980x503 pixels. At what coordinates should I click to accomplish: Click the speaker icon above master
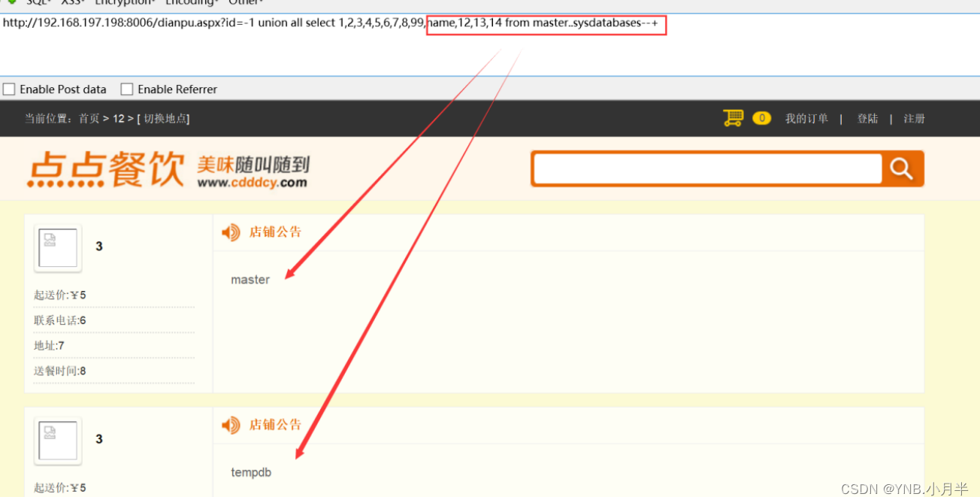(231, 232)
